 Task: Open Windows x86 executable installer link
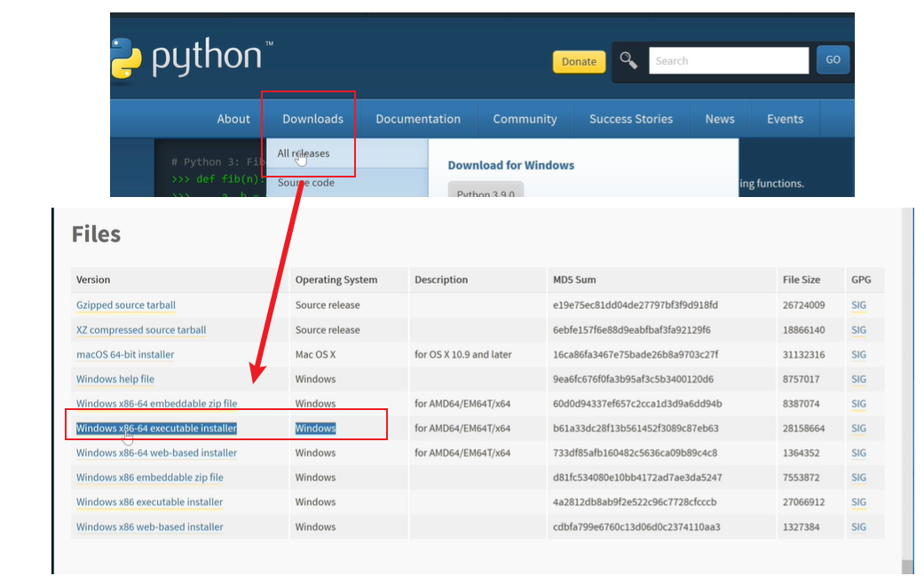(150, 501)
